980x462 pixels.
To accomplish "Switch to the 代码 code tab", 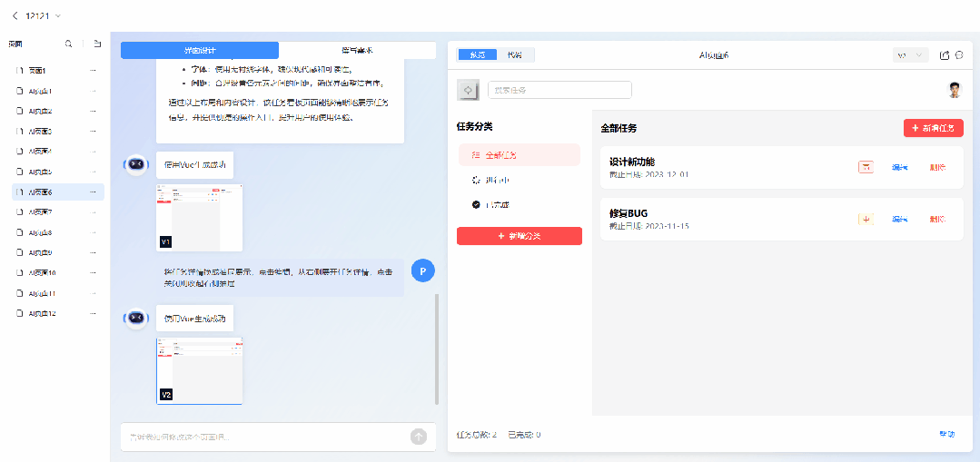I will pos(515,55).
